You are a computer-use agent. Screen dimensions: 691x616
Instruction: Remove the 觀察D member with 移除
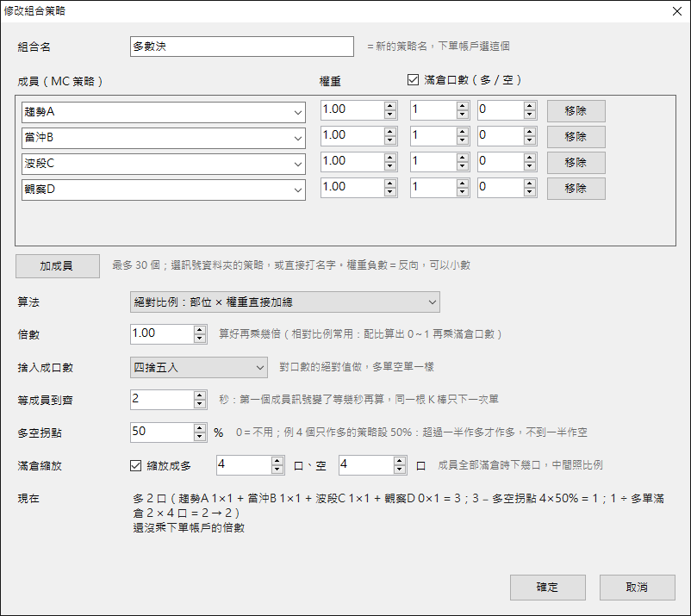pos(576,188)
